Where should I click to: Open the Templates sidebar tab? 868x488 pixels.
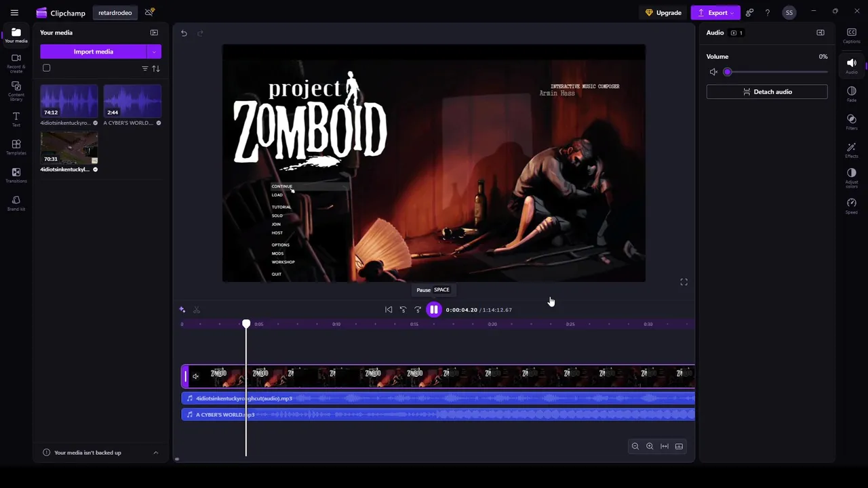(x=16, y=147)
